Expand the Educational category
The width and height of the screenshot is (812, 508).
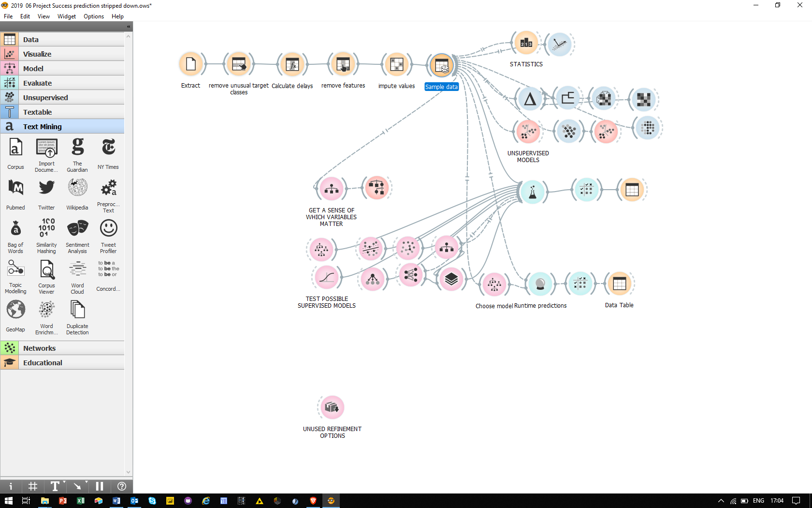click(x=62, y=363)
